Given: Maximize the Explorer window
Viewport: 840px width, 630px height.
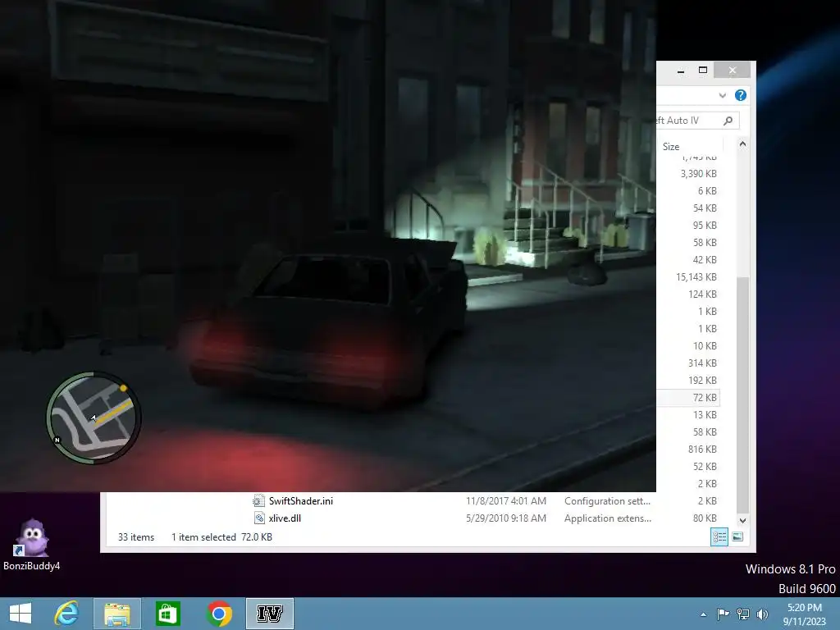Looking at the screenshot, I should pos(703,71).
